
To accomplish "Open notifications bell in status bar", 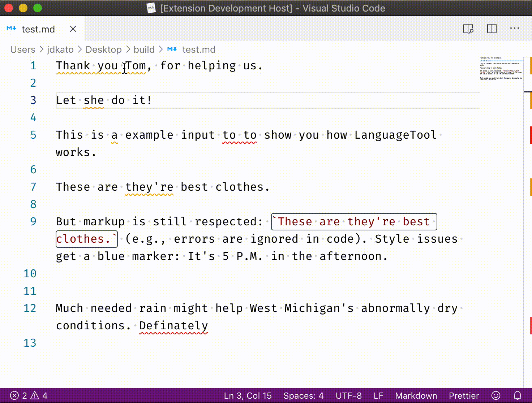I will point(518,395).
